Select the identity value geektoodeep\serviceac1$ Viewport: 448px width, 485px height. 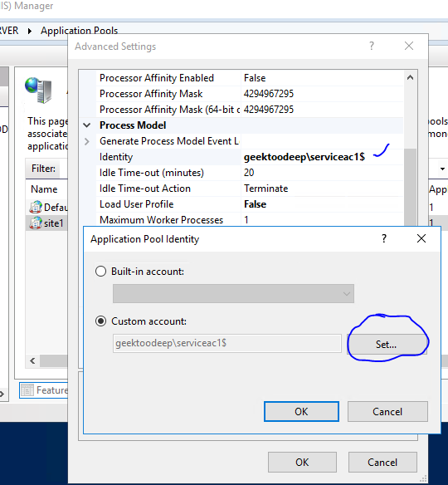[304, 157]
